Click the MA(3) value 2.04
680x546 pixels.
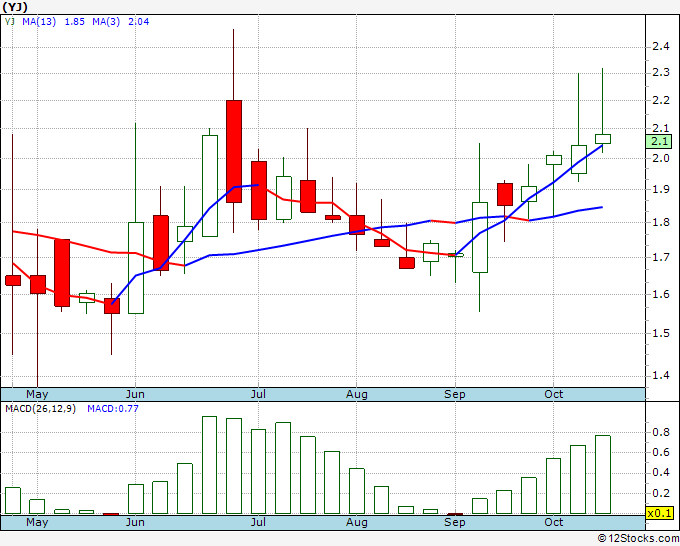click(138, 22)
